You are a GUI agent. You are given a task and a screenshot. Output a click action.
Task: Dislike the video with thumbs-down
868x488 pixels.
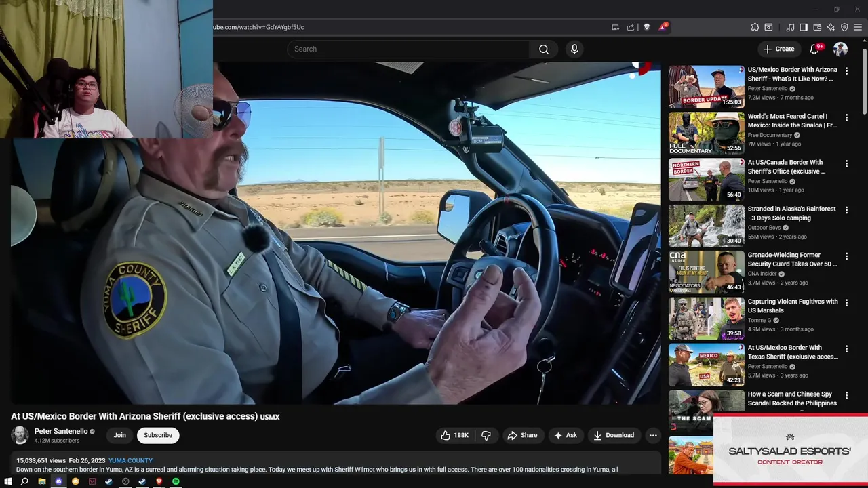[x=486, y=435]
